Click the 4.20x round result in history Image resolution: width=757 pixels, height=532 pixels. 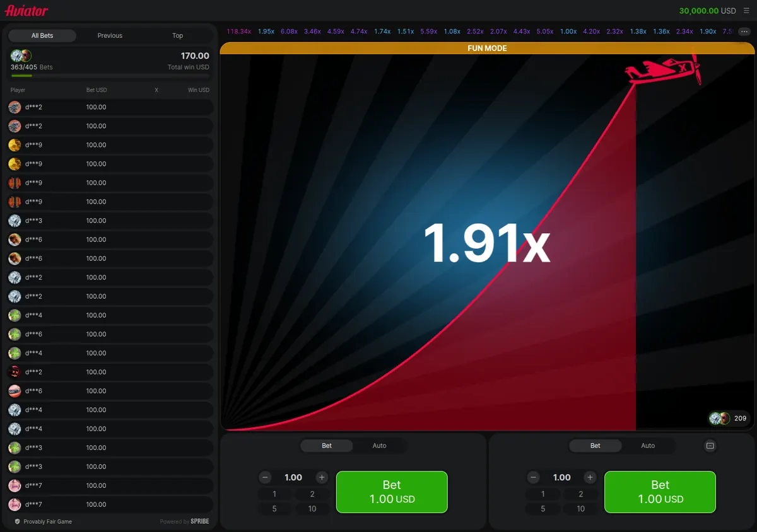[x=592, y=31]
